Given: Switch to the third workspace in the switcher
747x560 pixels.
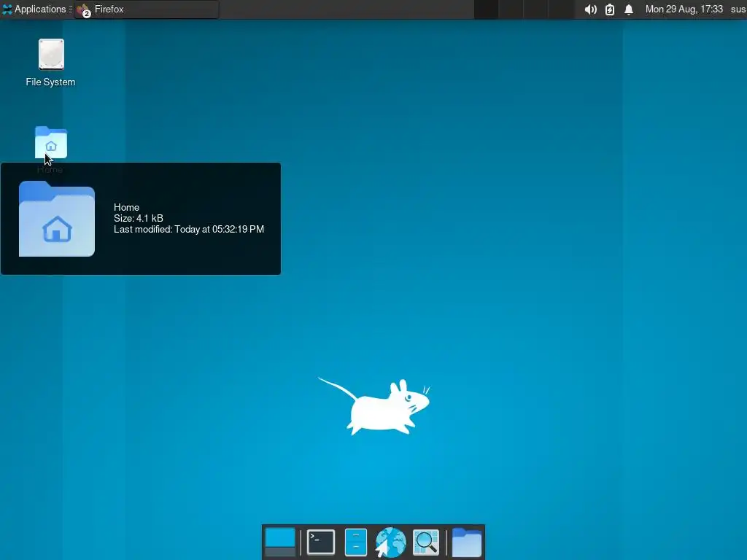Looking at the screenshot, I should pyautogui.click(x=535, y=9).
